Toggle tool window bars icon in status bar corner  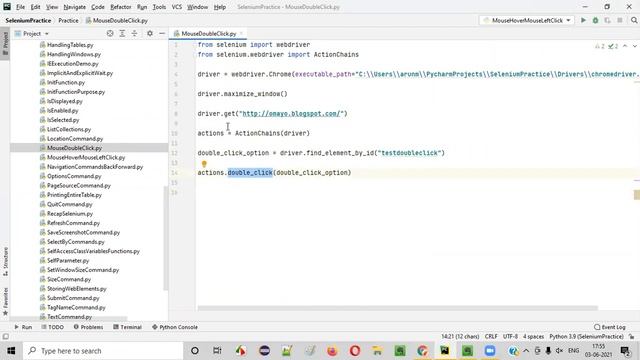[x=5, y=336]
